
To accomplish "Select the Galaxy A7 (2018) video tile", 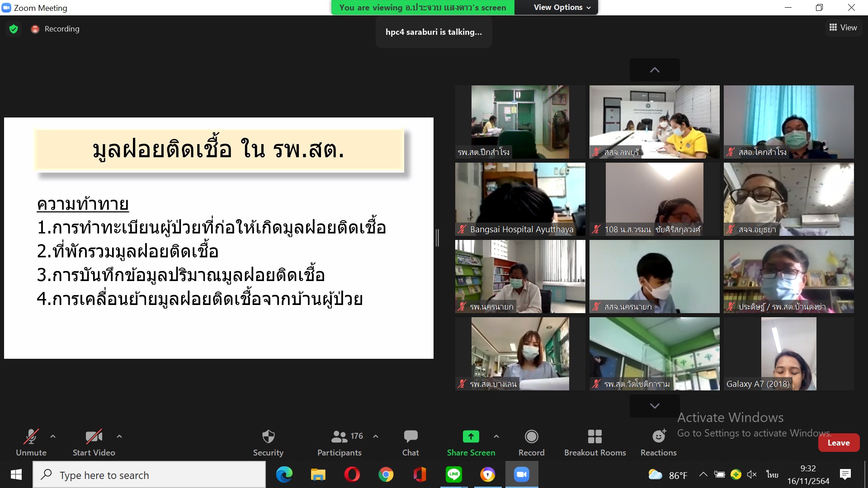I will (789, 354).
